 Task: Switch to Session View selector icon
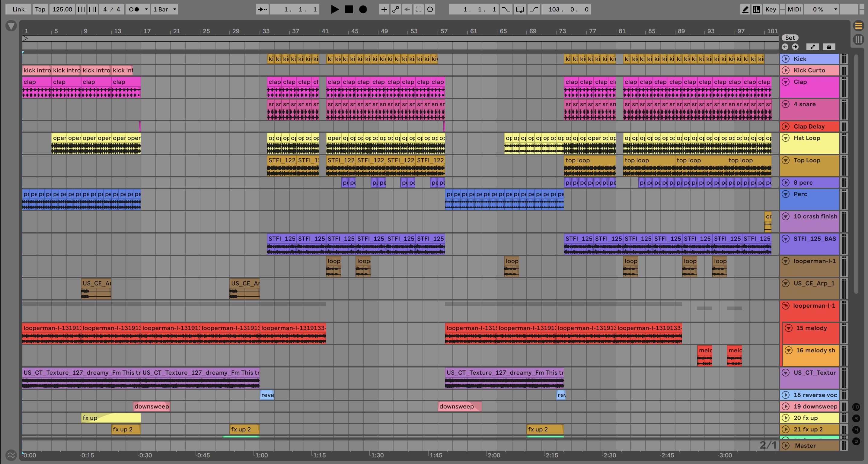click(x=858, y=40)
